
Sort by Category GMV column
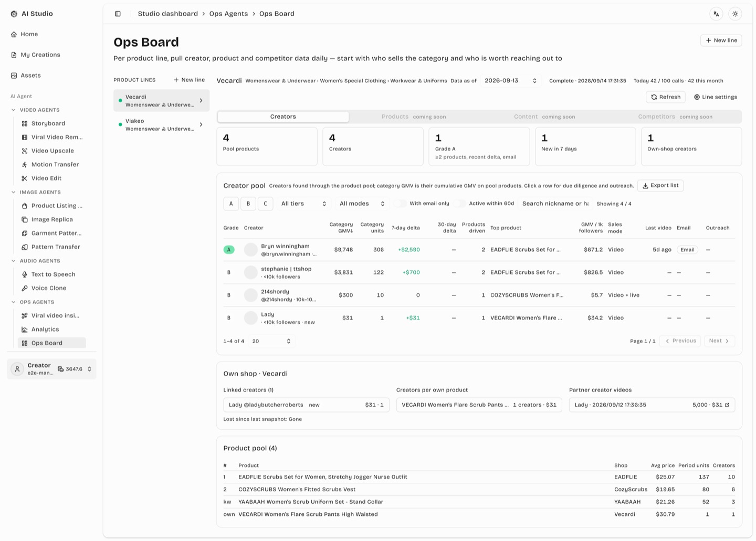(x=341, y=228)
